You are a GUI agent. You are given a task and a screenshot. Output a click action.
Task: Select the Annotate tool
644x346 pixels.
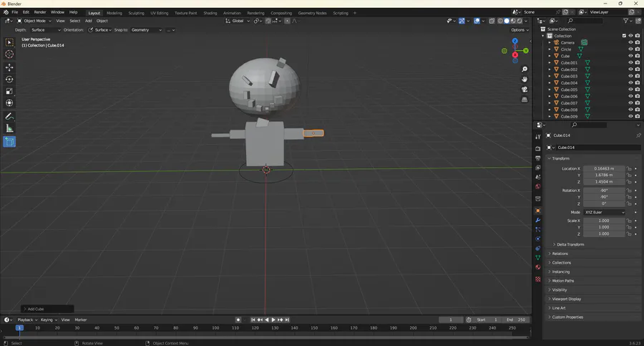[x=9, y=117]
